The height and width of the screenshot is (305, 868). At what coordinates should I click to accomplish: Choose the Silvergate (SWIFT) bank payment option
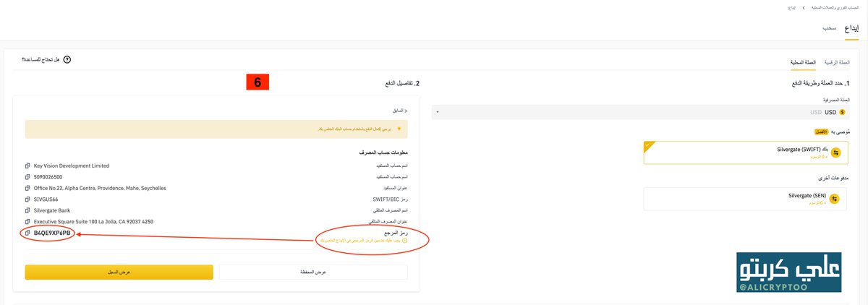[x=746, y=152]
